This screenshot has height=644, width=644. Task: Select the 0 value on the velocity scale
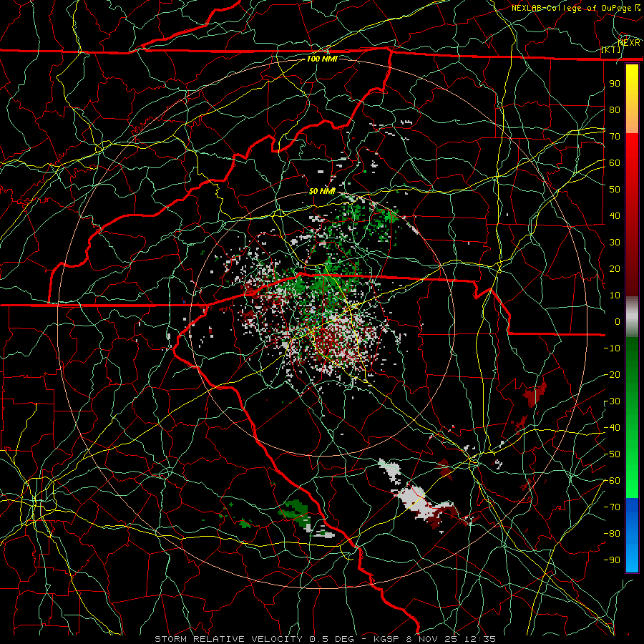tap(618, 321)
